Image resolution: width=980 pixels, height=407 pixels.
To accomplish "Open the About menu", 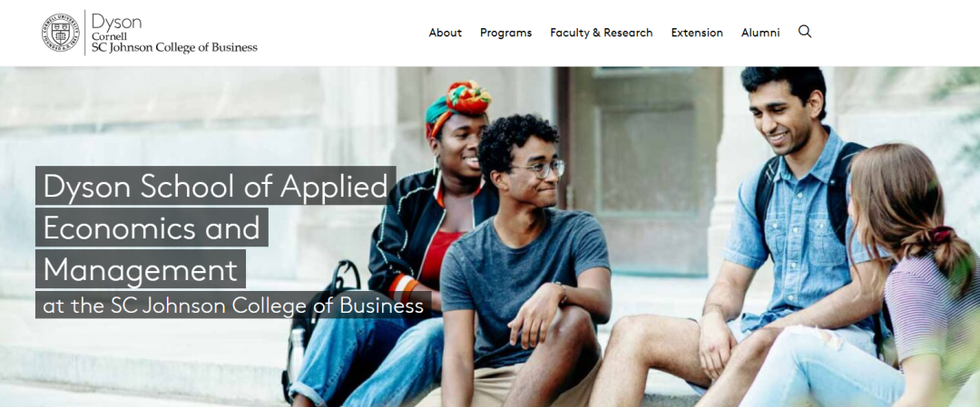I will pyautogui.click(x=445, y=33).
